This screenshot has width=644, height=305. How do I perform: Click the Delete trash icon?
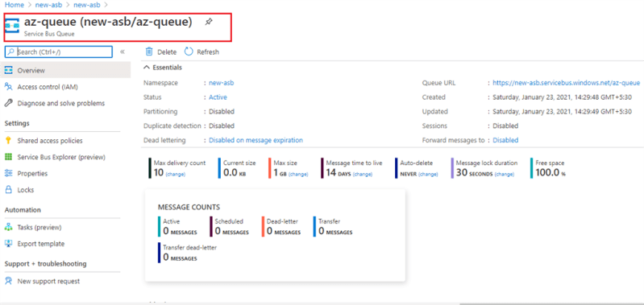tap(149, 52)
